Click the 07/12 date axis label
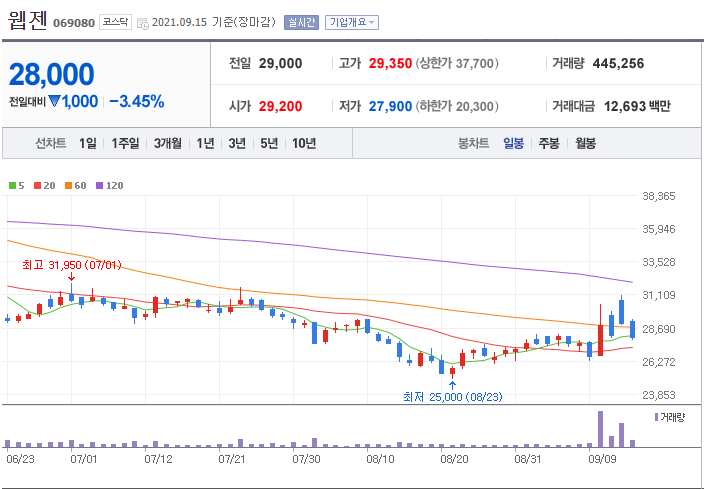The height and width of the screenshot is (489, 704). [x=158, y=460]
